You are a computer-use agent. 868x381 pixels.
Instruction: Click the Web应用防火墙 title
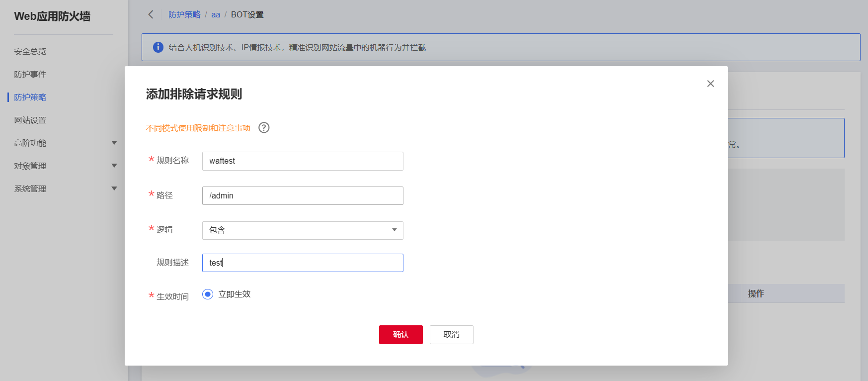pos(52,16)
